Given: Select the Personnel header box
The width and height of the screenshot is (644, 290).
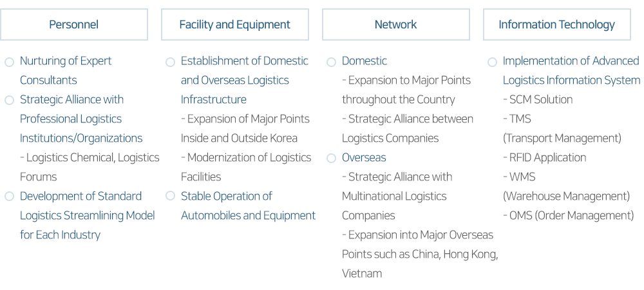Looking at the screenshot, I should pyautogui.click(x=74, y=24).
